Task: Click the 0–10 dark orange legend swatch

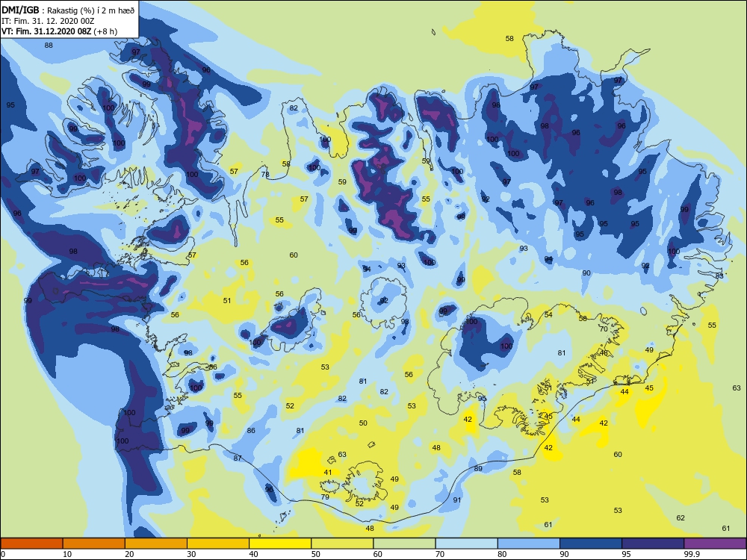Action: 32,544
